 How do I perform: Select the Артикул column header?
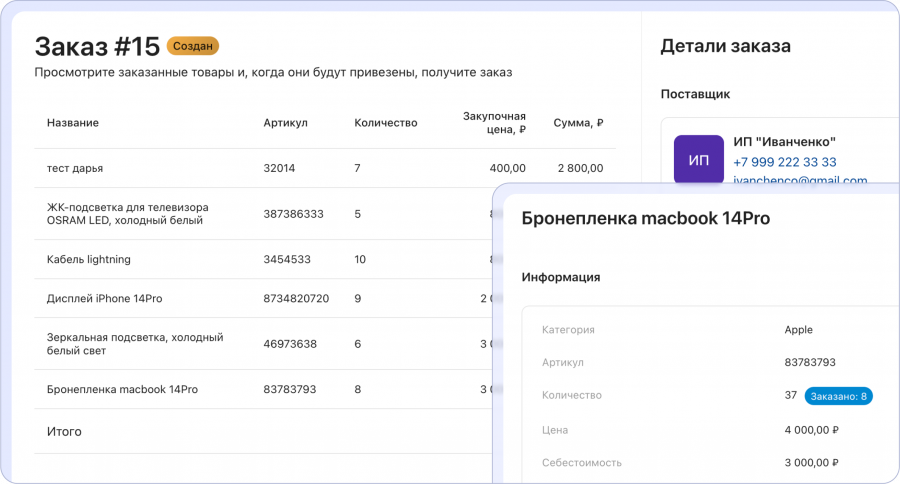coord(285,123)
